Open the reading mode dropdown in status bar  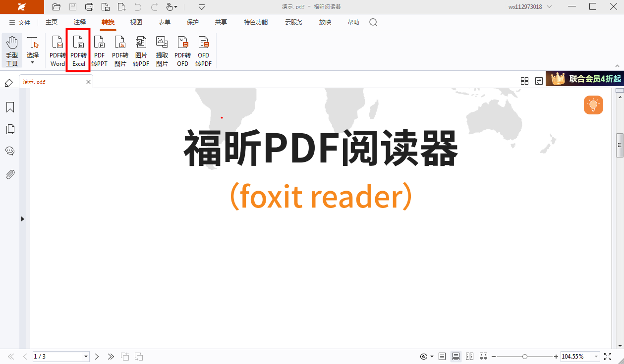(x=432, y=357)
